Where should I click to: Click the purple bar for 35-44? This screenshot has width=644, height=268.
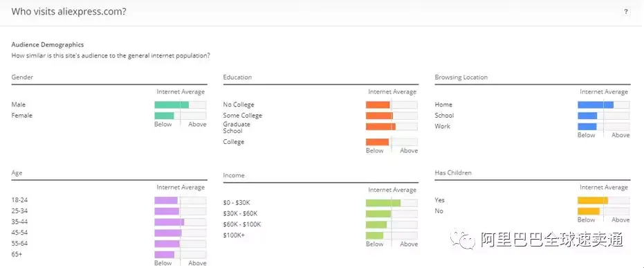[169, 222]
